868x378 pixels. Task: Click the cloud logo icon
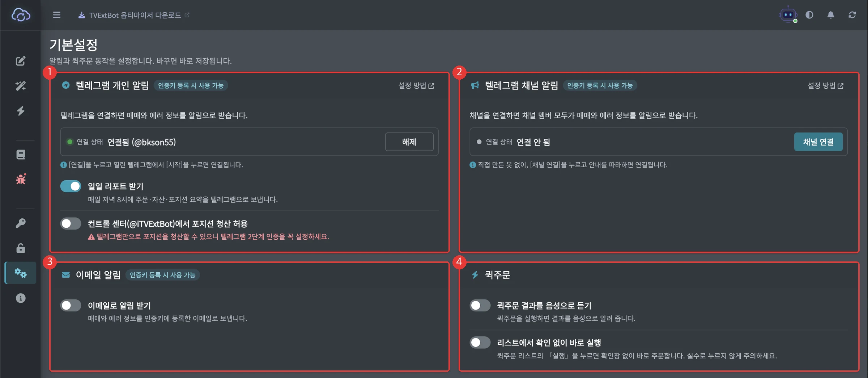tap(21, 15)
